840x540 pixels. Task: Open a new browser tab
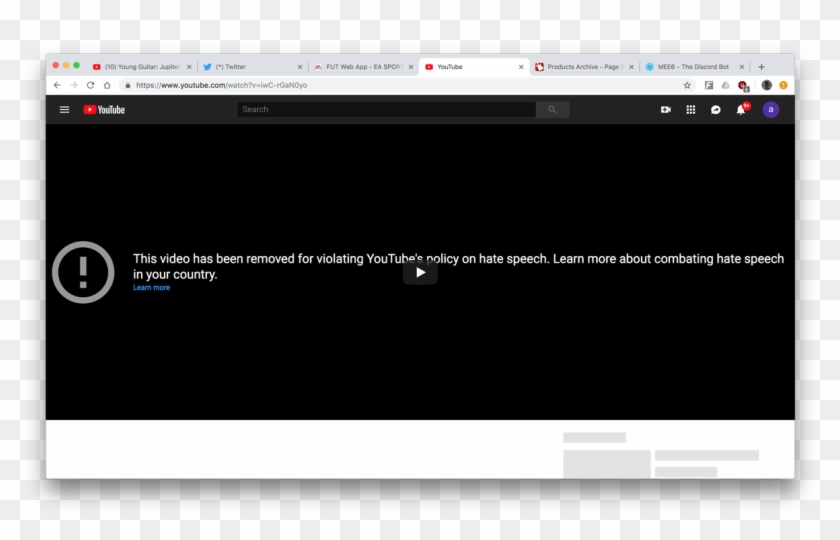762,67
